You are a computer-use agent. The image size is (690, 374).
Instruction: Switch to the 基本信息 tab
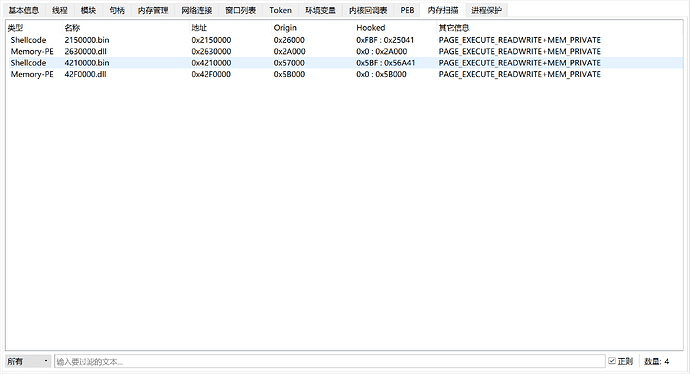click(x=24, y=10)
